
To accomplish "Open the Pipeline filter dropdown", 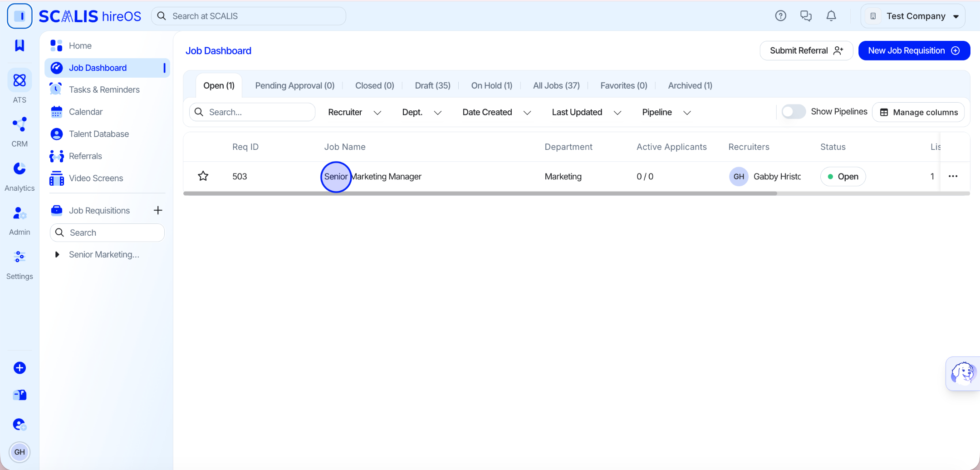I will click(x=666, y=112).
